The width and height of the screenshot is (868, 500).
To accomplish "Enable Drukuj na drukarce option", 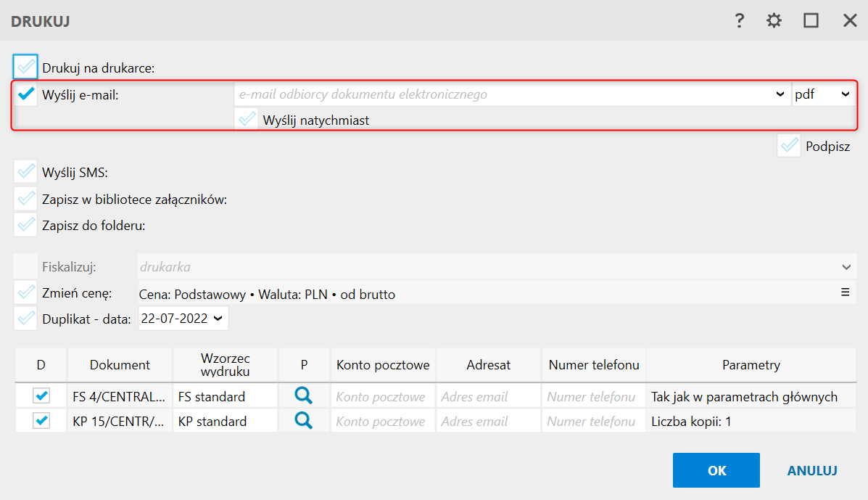I will coord(26,67).
